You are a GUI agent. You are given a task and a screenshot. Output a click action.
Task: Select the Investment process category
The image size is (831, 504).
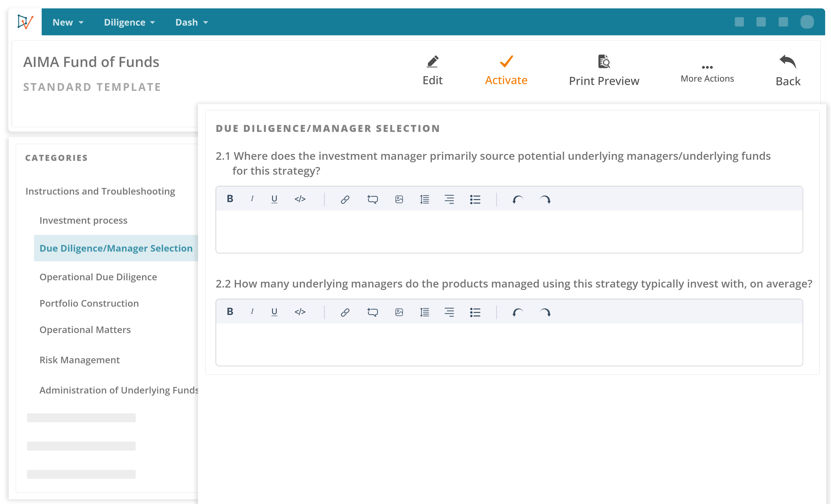(83, 220)
